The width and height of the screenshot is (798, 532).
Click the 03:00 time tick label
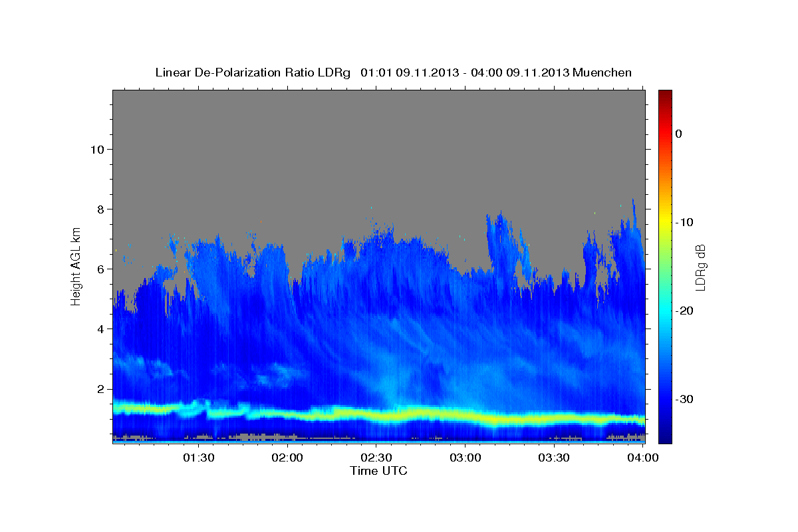(x=465, y=458)
